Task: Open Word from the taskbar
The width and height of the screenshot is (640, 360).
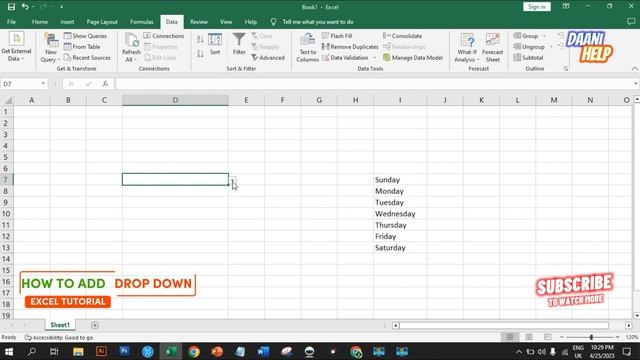Action: tap(263, 351)
